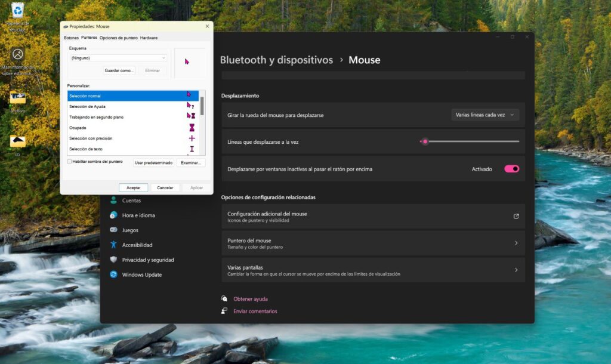Enable Habilitar sombra del puntero checkbox
The width and height of the screenshot is (611, 364).
pos(69,161)
